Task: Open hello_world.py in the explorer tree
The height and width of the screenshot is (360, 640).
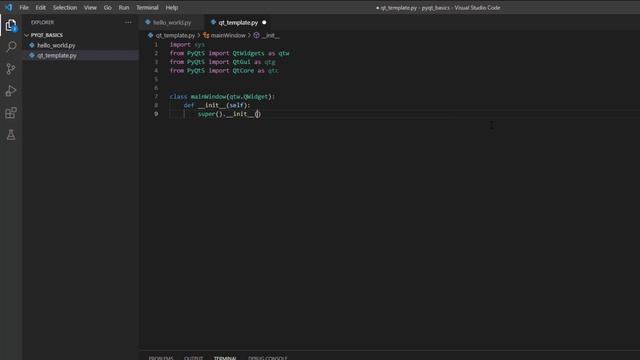Action: [56, 45]
